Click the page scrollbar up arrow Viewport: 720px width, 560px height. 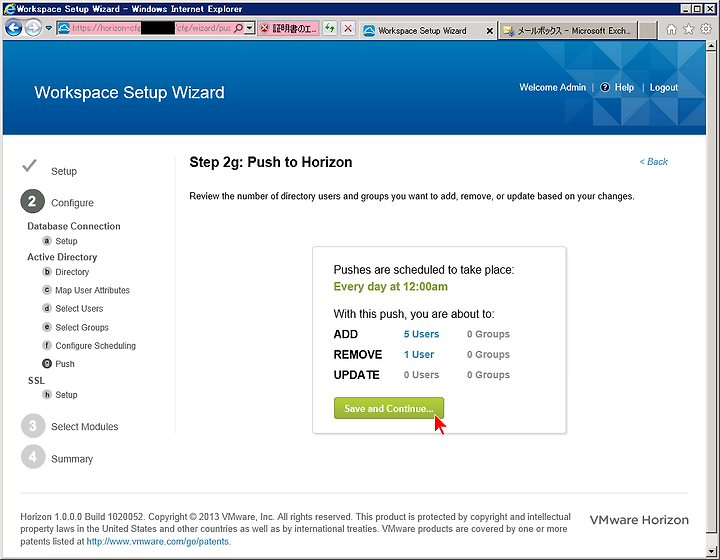pos(712,46)
